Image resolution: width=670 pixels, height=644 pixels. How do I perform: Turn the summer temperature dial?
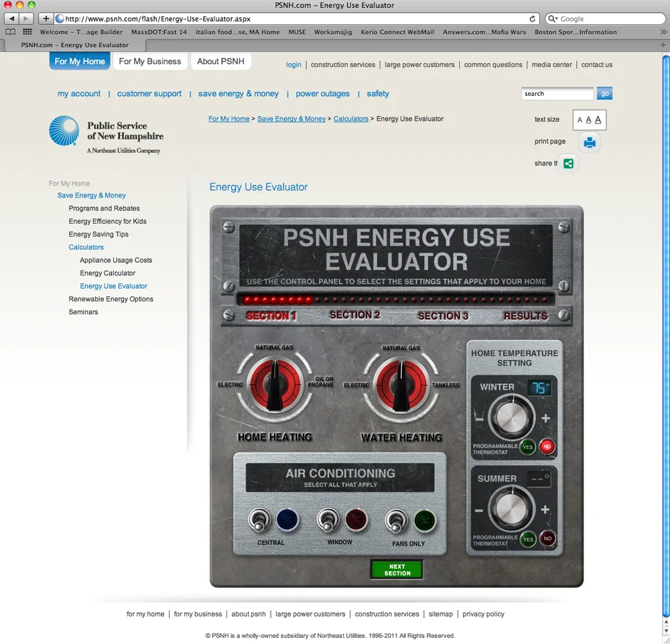click(x=511, y=509)
